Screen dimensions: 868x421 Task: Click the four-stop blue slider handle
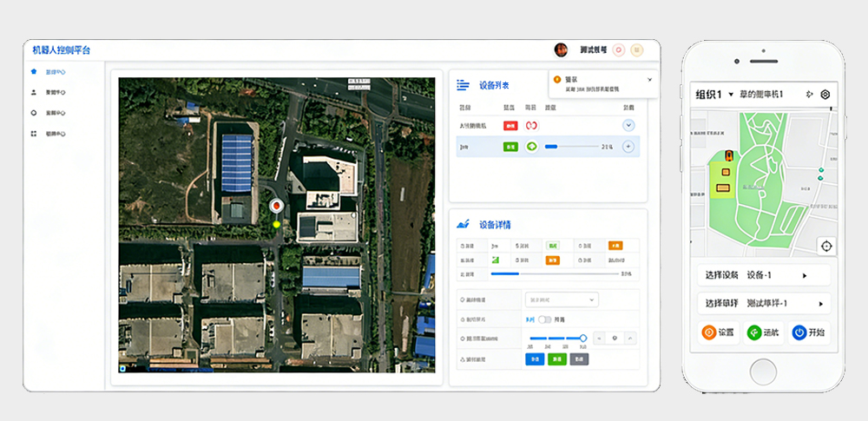(583, 338)
